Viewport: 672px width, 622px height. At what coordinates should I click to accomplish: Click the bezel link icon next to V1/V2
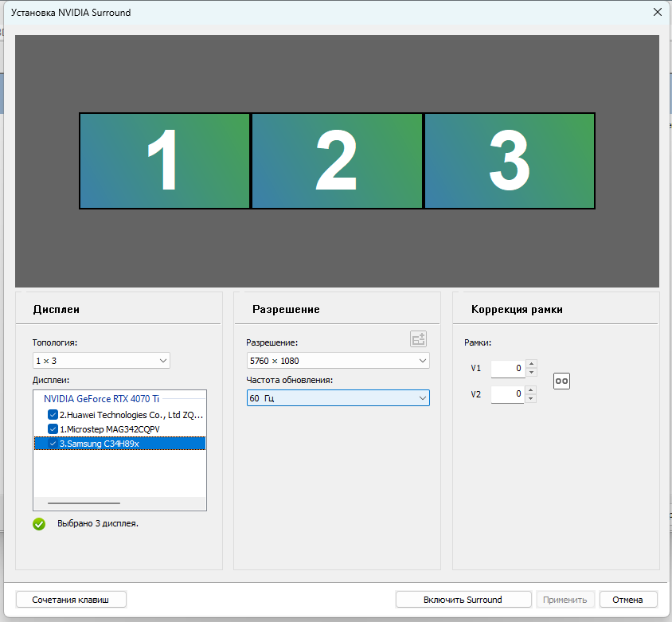tap(561, 381)
